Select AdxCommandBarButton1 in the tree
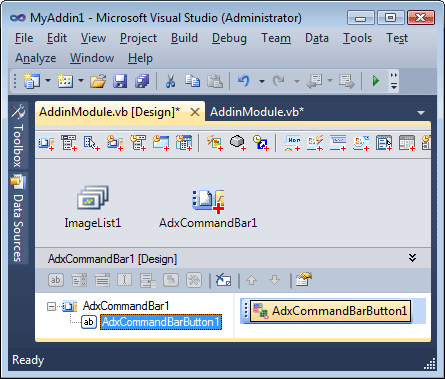 point(161,322)
